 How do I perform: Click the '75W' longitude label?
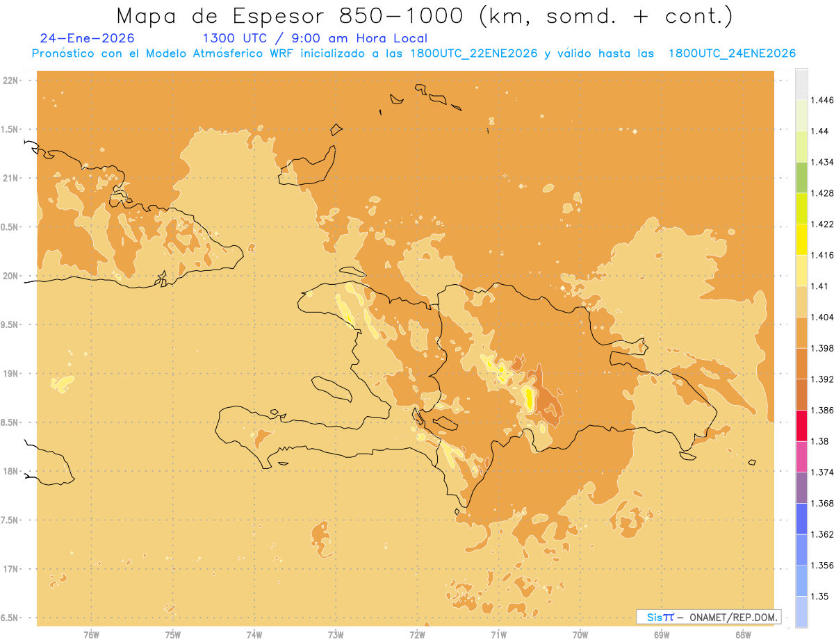click(172, 634)
